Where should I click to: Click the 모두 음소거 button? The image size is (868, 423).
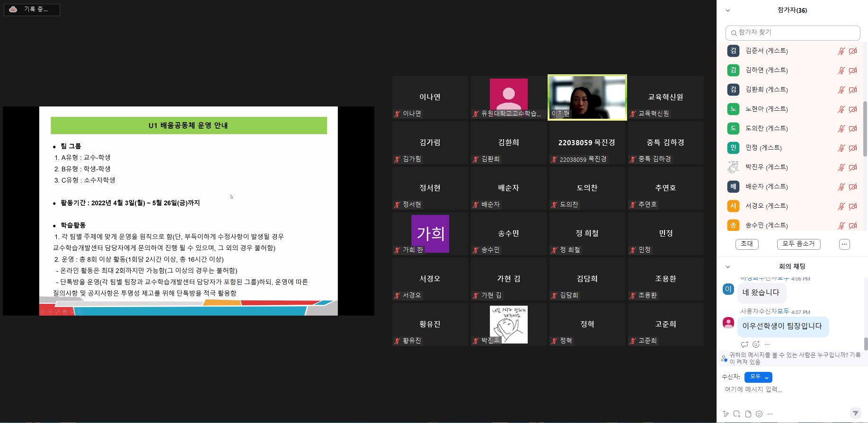click(798, 244)
